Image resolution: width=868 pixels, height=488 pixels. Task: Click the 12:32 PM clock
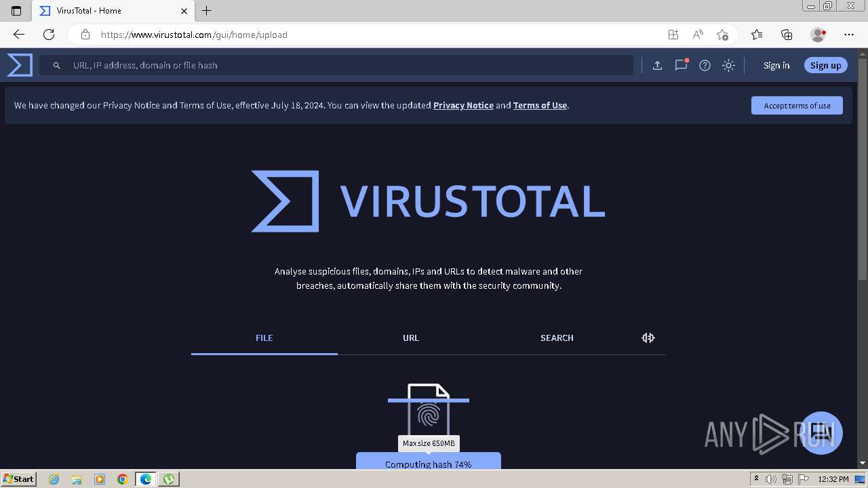[833, 479]
